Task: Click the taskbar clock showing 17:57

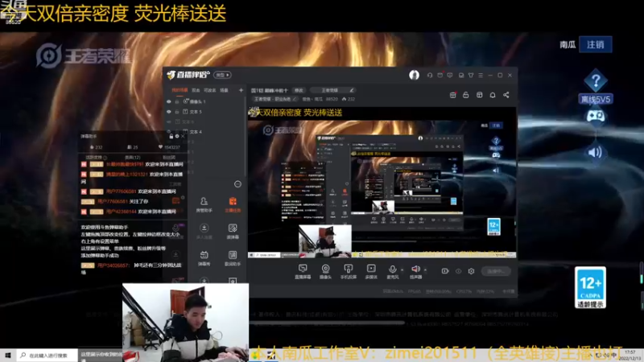Action: (630, 355)
